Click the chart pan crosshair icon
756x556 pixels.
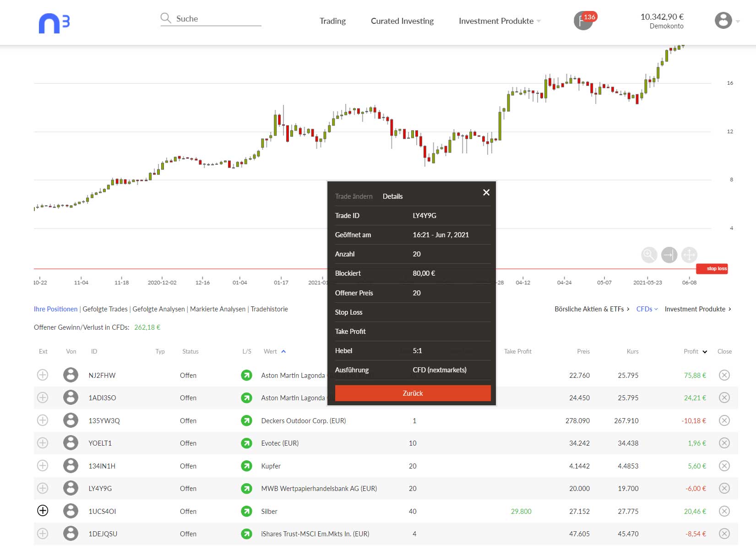point(689,255)
